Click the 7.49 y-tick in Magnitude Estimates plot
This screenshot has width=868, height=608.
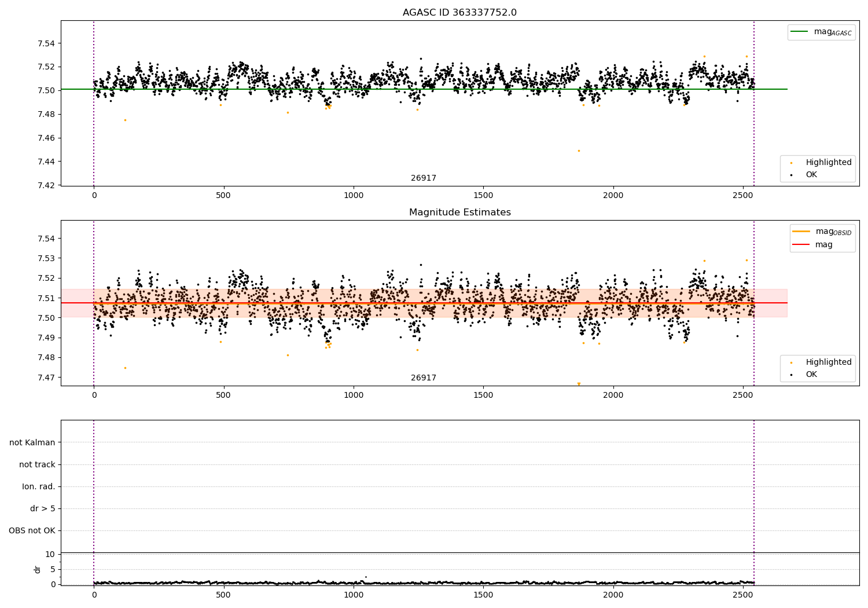tap(46, 338)
